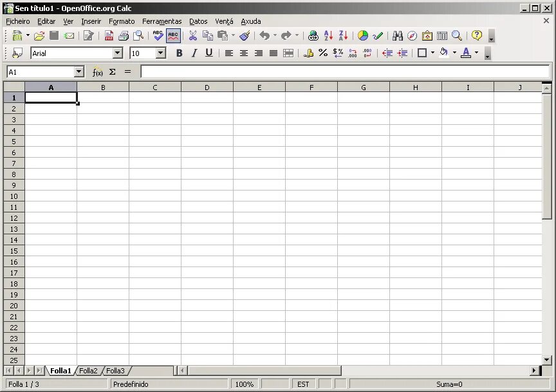This screenshot has height=392, width=556.
Task: Click the Cut scissors icon
Action: (192, 35)
